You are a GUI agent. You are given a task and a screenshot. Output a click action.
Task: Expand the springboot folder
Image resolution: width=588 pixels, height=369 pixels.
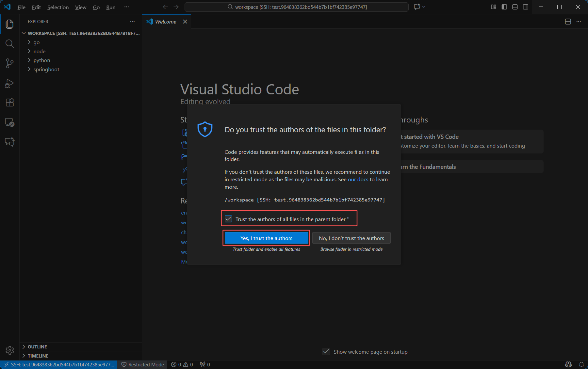[46, 70]
